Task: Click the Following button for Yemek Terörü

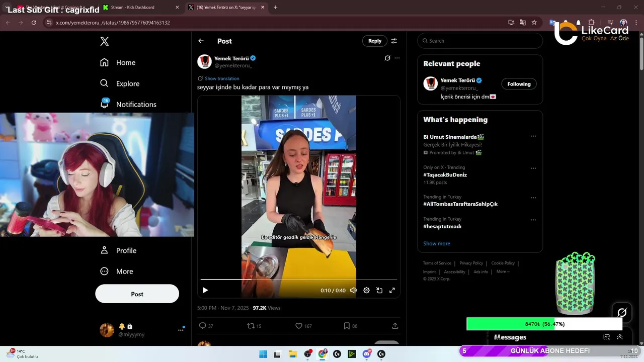Action: click(519, 84)
